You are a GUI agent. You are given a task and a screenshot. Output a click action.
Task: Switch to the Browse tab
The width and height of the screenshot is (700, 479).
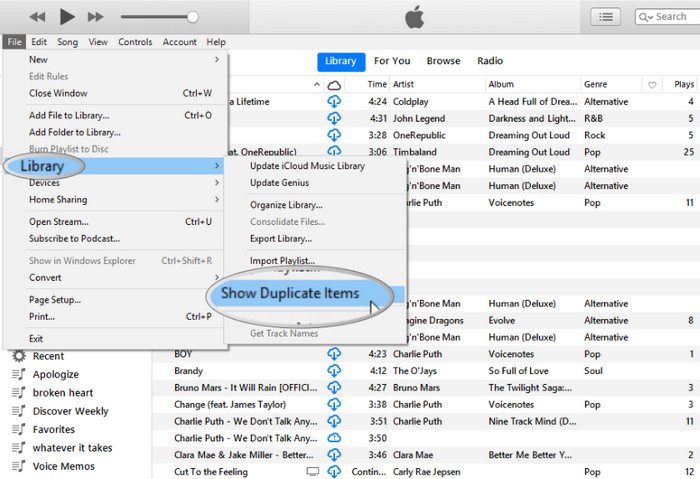[443, 61]
